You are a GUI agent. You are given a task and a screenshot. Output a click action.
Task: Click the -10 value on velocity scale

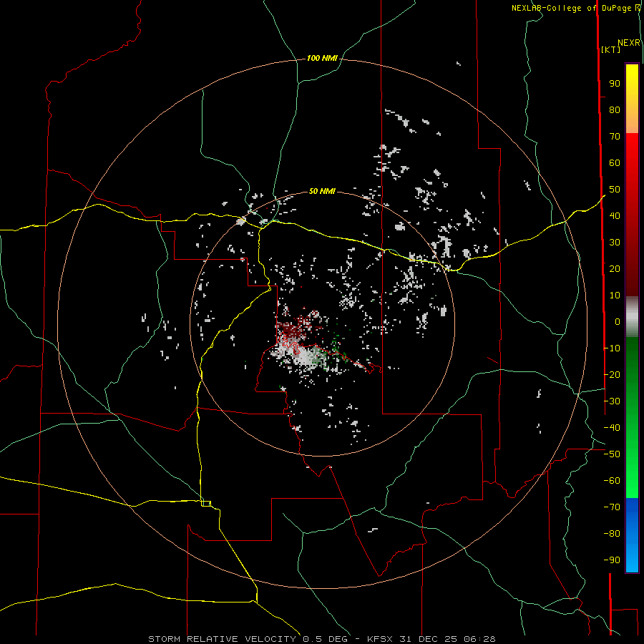coord(612,348)
